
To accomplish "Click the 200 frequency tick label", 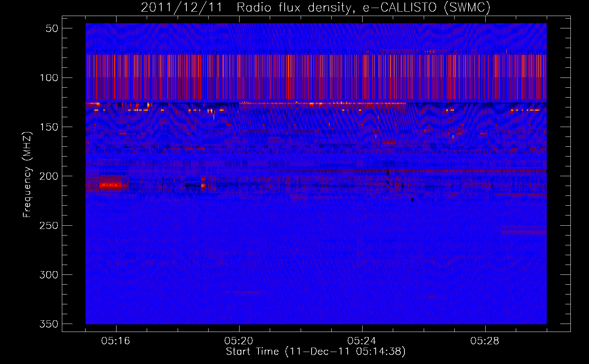I will (x=49, y=176).
